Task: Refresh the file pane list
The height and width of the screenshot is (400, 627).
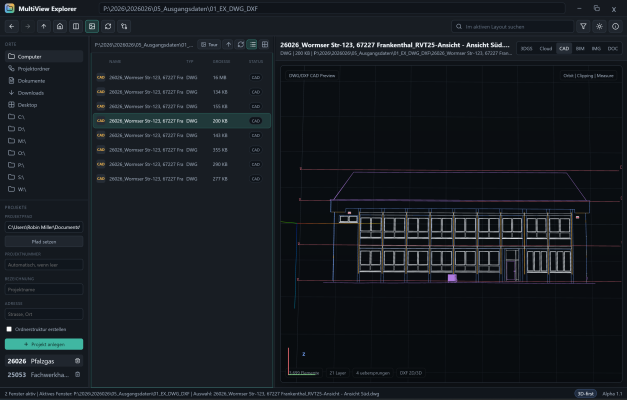Action: (240, 44)
